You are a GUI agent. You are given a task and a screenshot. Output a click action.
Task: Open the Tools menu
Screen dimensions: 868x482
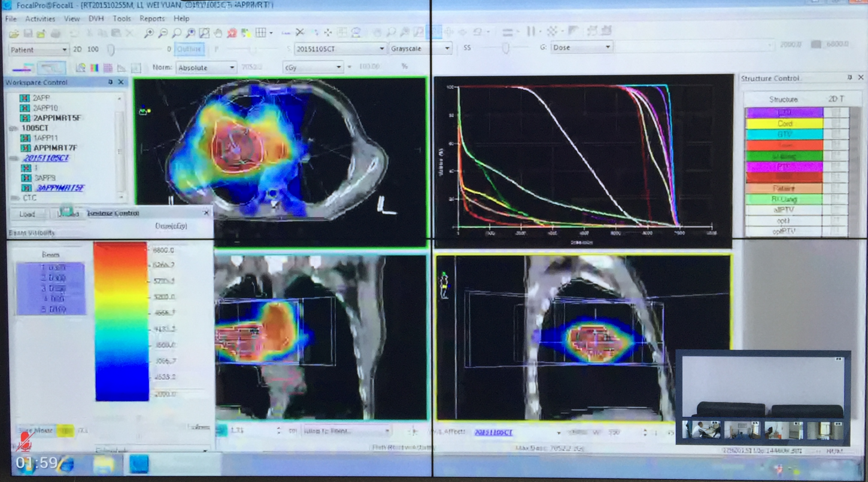tap(122, 19)
